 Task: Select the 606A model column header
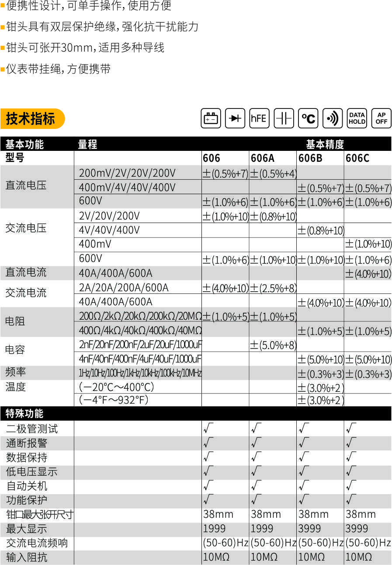pyautogui.click(x=263, y=158)
